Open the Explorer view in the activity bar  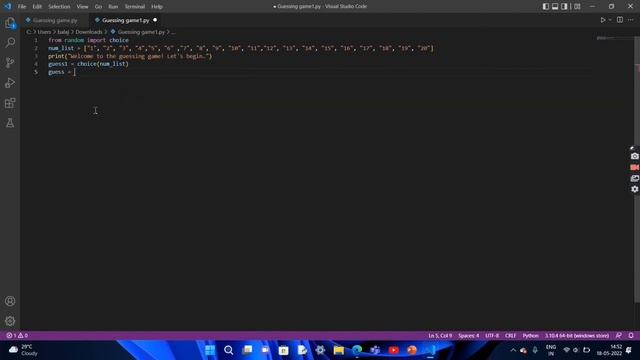click(10, 23)
